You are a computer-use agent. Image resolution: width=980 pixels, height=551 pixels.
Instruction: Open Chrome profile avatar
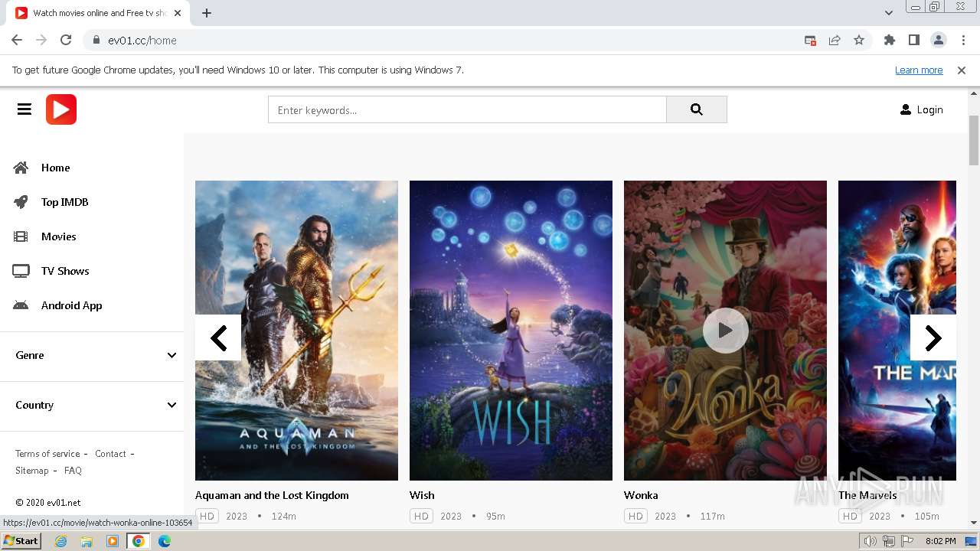938,40
